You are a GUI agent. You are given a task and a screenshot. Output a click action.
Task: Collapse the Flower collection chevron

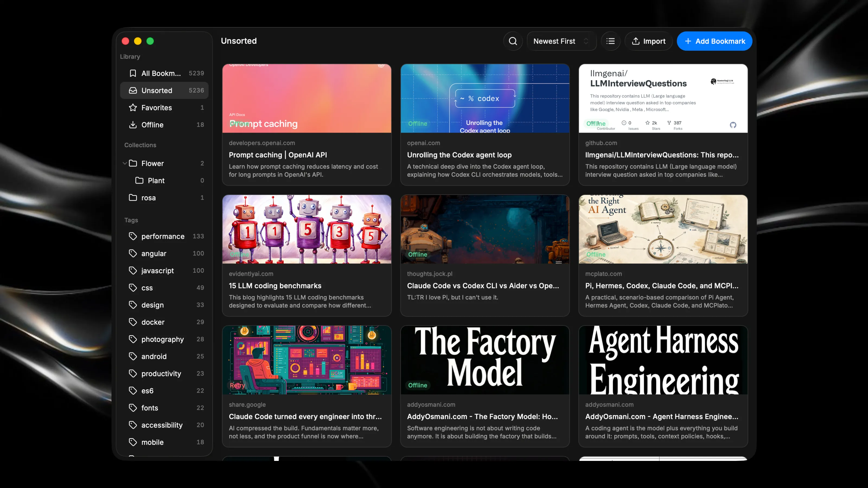125,163
